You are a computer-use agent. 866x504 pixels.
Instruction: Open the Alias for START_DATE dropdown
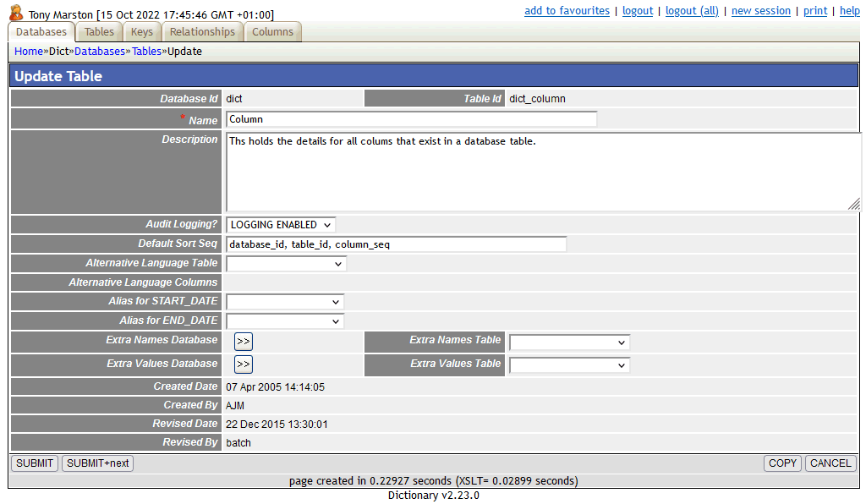pyautogui.click(x=285, y=301)
